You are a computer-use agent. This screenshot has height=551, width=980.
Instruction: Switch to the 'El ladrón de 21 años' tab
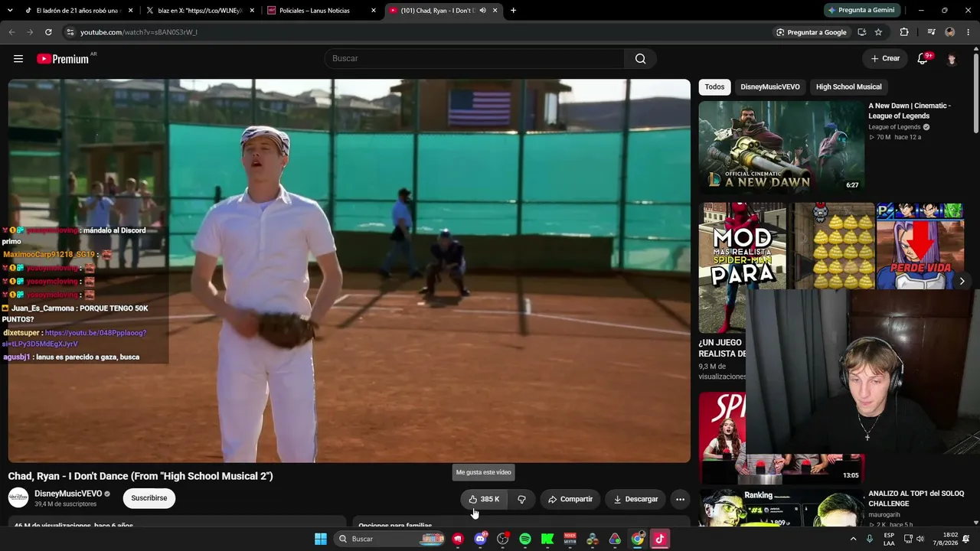tap(80, 11)
